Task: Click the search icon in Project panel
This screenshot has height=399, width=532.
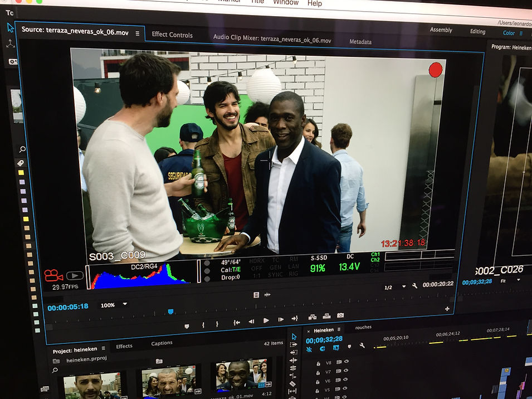Action: [x=55, y=371]
